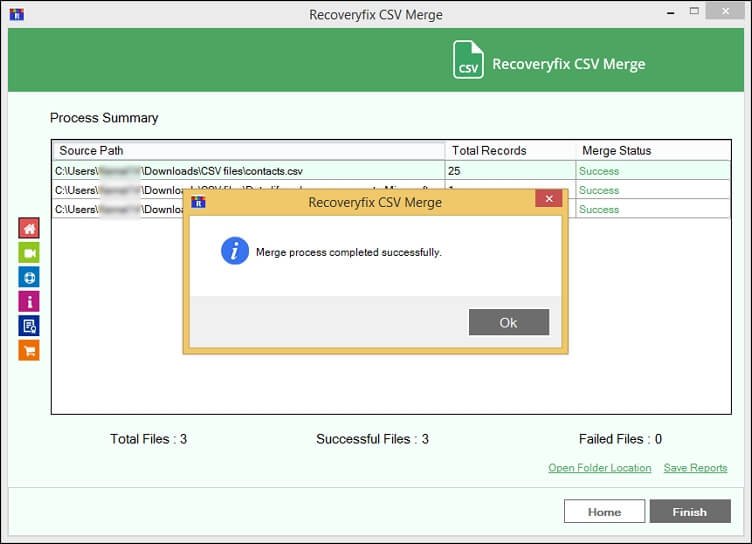752x544 pixels.
Task: Open the dark blue license document icon
Action: point(29,326)
